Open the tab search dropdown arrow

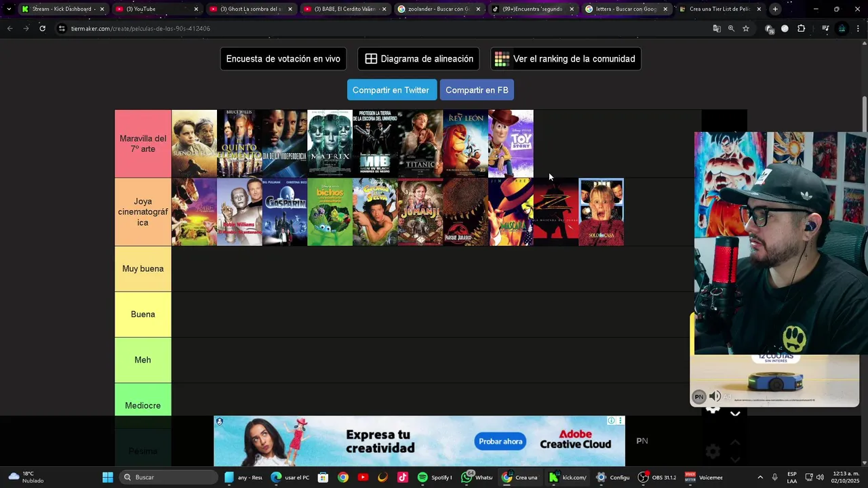(x=8, y=9)
